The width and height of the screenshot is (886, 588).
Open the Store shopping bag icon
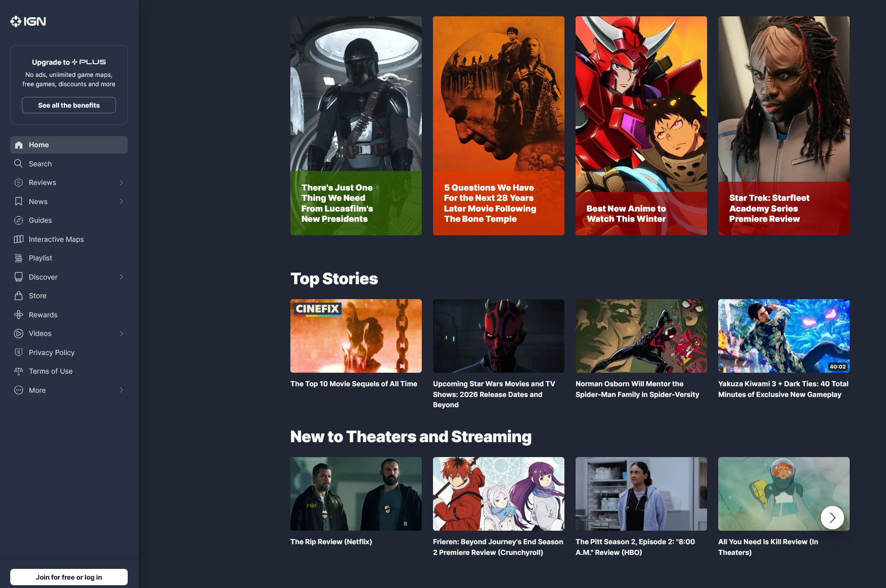(19, 296)
